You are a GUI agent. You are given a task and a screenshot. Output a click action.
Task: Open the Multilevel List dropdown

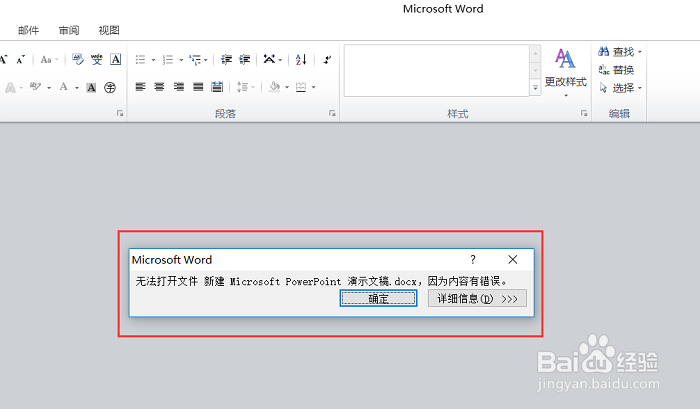(198, 59)
